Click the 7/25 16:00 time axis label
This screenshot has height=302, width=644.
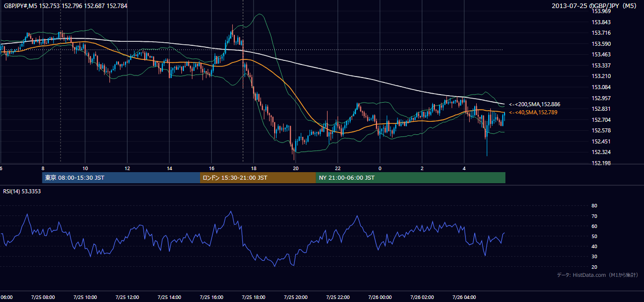pos(212,297)
